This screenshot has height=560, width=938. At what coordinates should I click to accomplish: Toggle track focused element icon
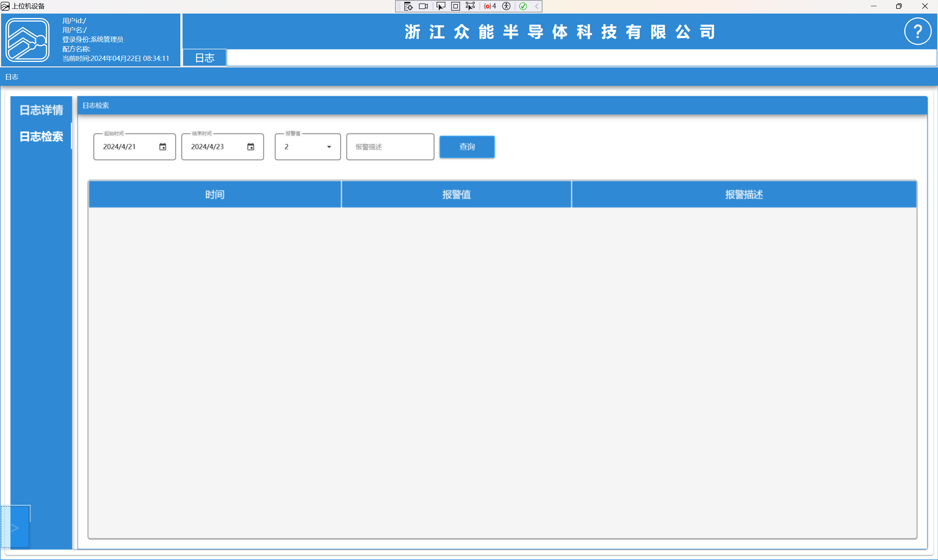[470, 6]
